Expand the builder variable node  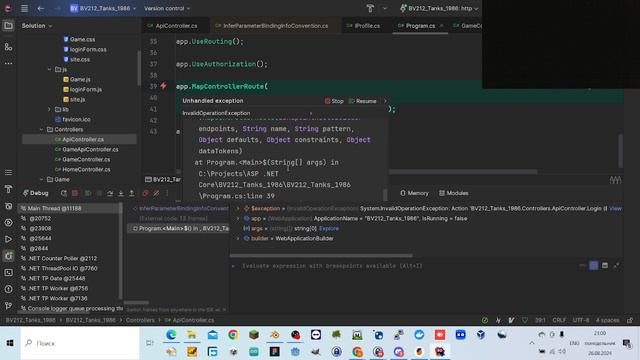coord(238,238)
